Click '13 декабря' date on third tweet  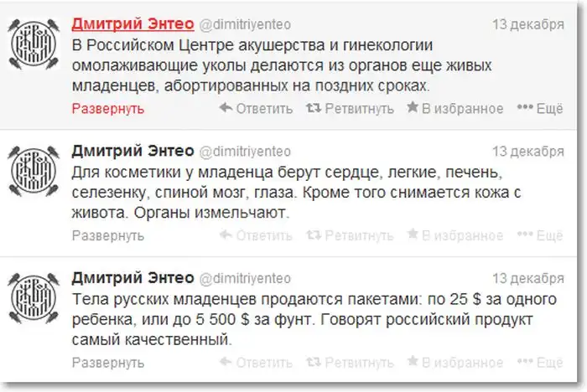click(527, 278)
